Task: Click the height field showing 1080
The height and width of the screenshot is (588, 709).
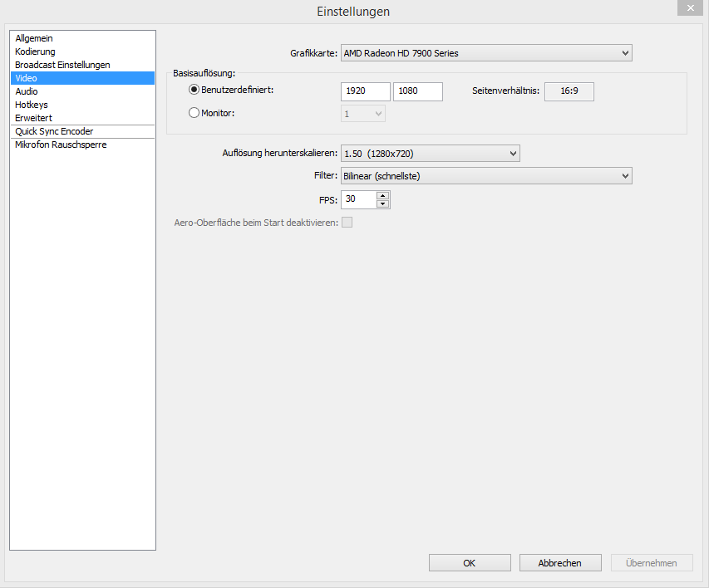Action: point(418,91)
